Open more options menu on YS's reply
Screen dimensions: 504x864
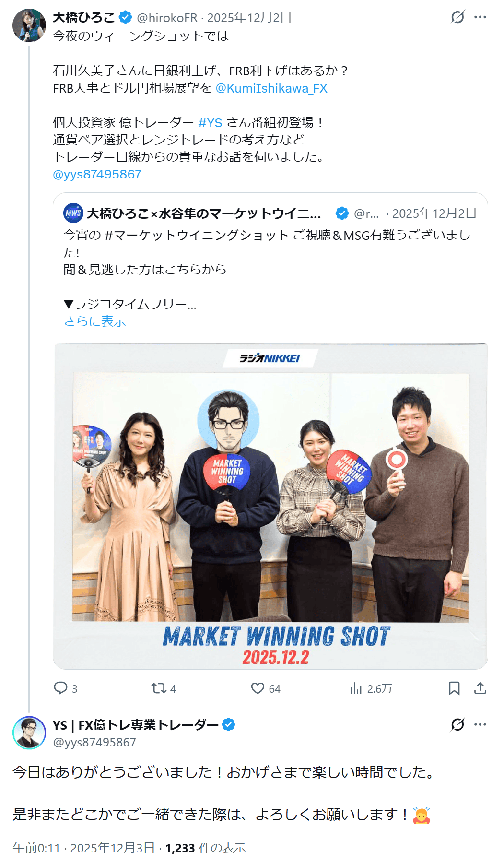pos(480,724)
